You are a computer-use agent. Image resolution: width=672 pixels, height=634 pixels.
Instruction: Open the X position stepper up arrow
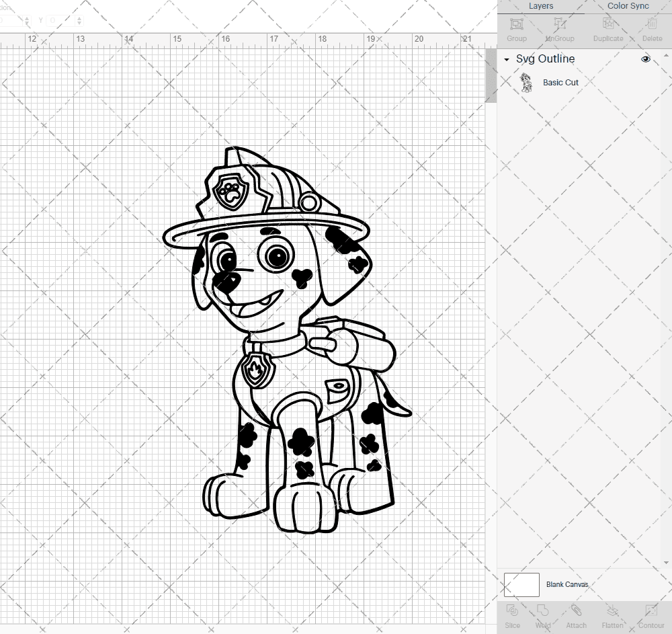click(x=27, y=17)
